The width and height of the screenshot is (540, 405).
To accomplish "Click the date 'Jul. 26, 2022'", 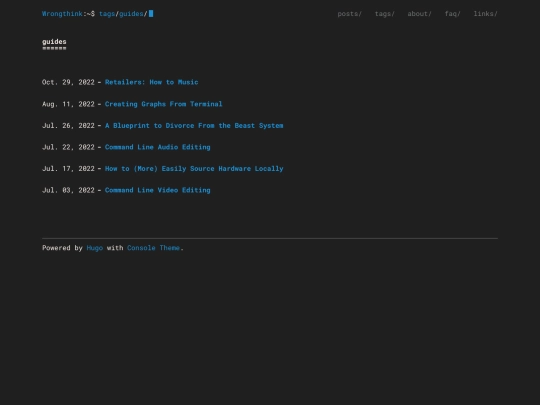I will 68,125.
